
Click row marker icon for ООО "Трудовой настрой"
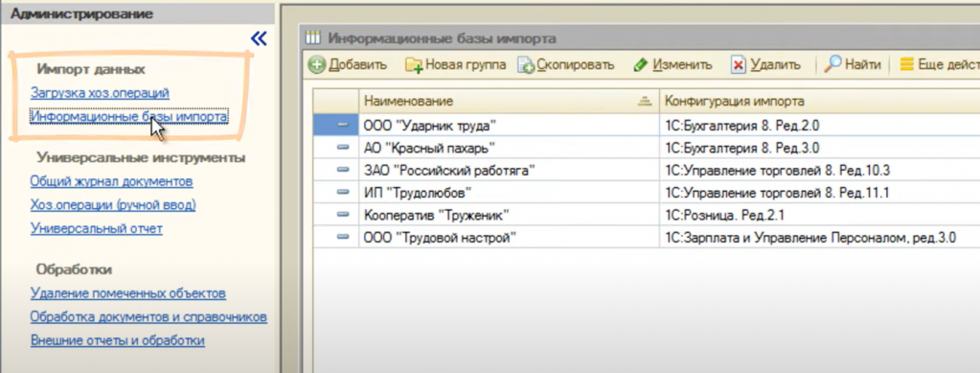[x=343, y=238]
